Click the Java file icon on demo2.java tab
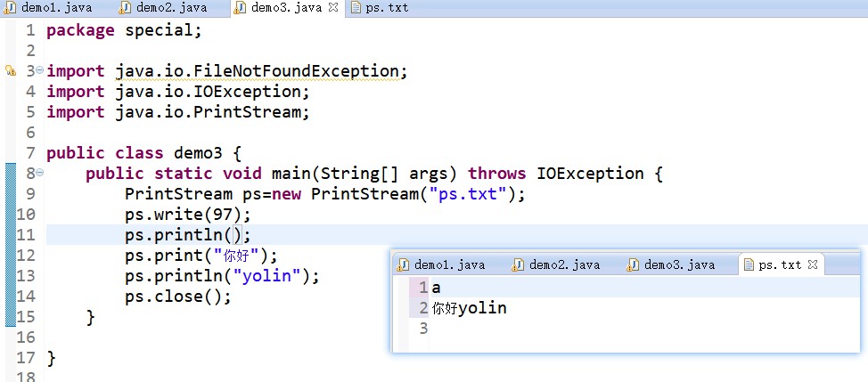Screen dimensions: 868x382 [125, 8]
